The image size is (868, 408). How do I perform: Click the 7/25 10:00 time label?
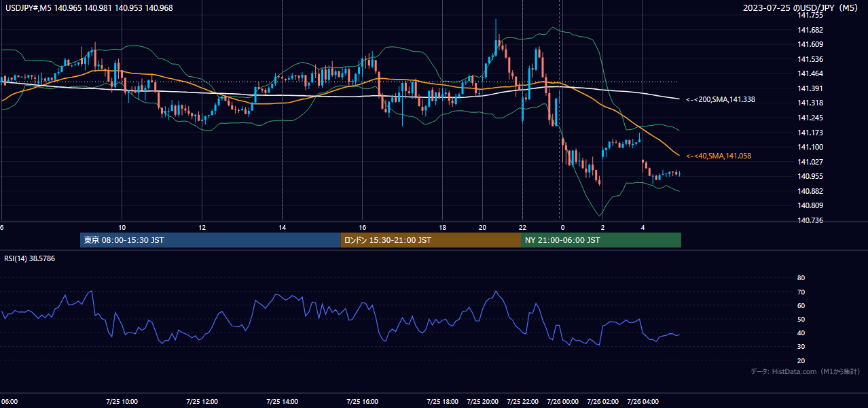[122, 401]
